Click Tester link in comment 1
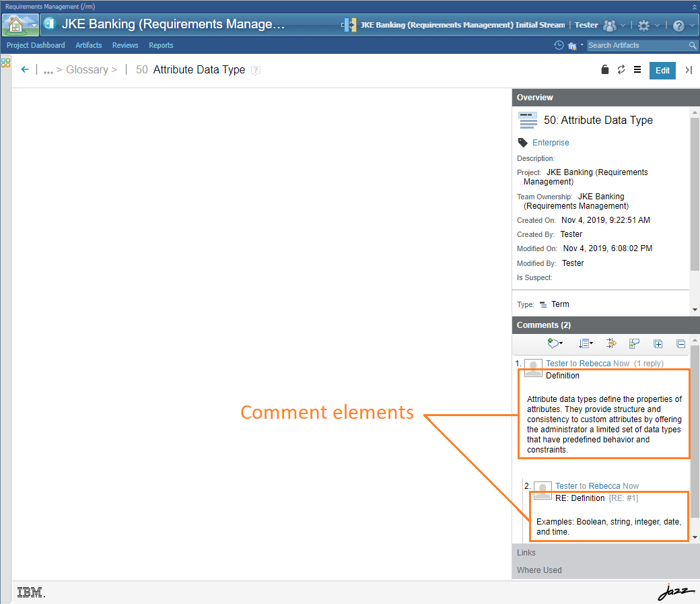This screenshot has height=604, width=700. pyautogui.click(x=557, y=364)
